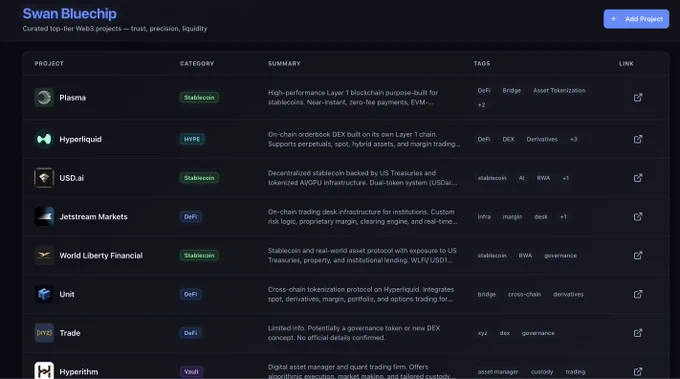Viewport: 680px width, 379px height.
Task: Click the CATEGORY column header
Action: click(x=197, y=63)
